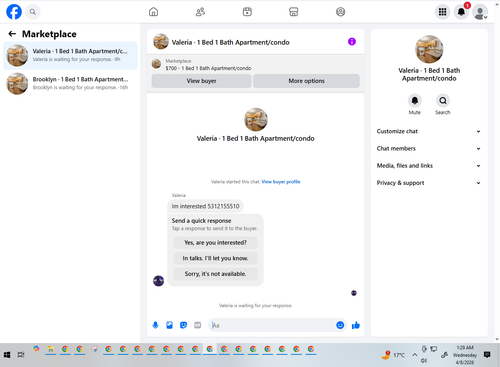The height and width of the screenshot is (367, 500).
Task: Open the GIF picker icon
Action: pyautogui.click(x=198, y=325)
